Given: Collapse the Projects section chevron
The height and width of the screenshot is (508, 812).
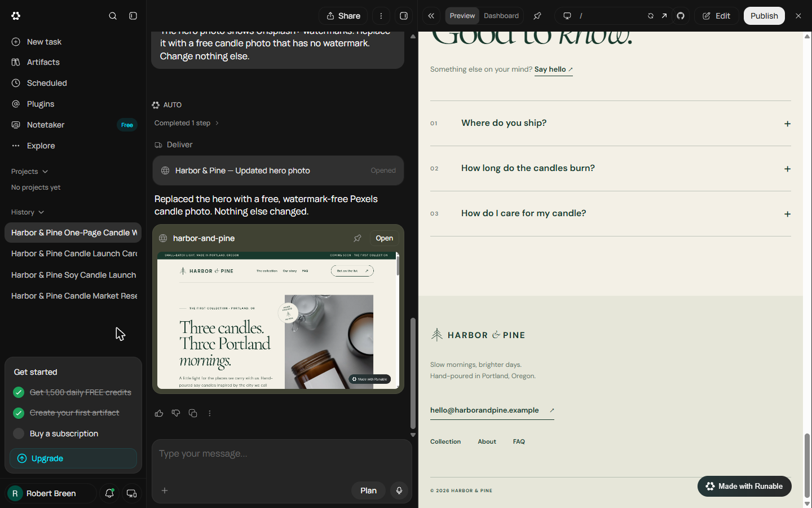Looking at the screenshot, I should 45,172.
